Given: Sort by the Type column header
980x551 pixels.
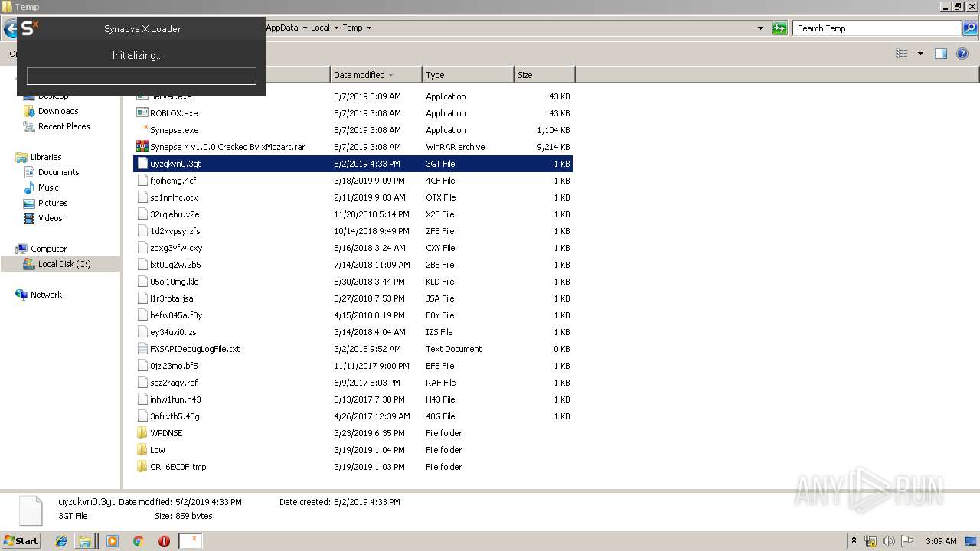Looking at the screenshot, I should 468,75.
